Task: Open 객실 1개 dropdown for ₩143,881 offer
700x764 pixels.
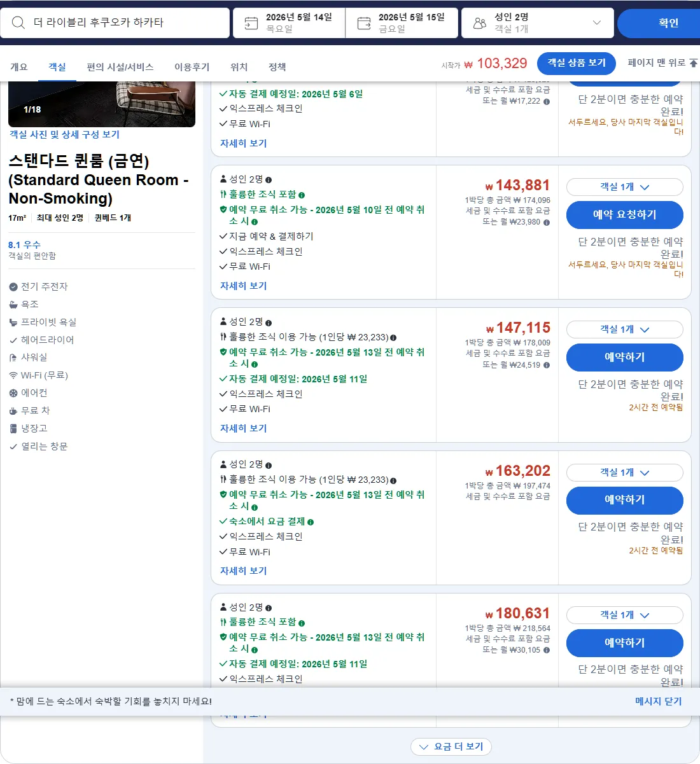Action: 624,187
